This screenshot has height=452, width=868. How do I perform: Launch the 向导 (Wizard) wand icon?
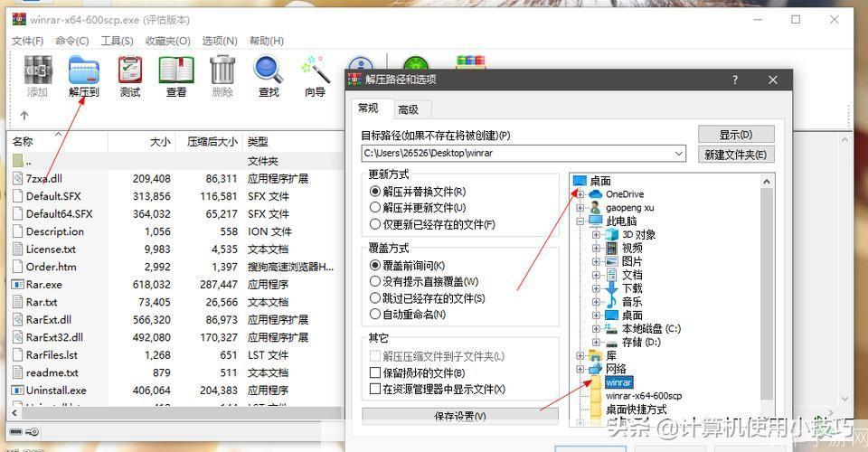tap(315, 71)
